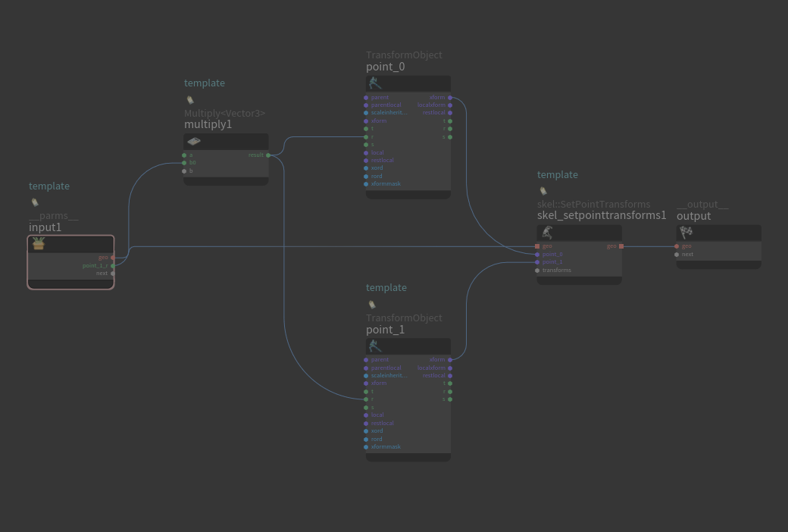Click the point_0 input port on skel_setpointtransforms1
Image resolution: width=788 pixels, height=532 pixels.
(x=537, y=255)
